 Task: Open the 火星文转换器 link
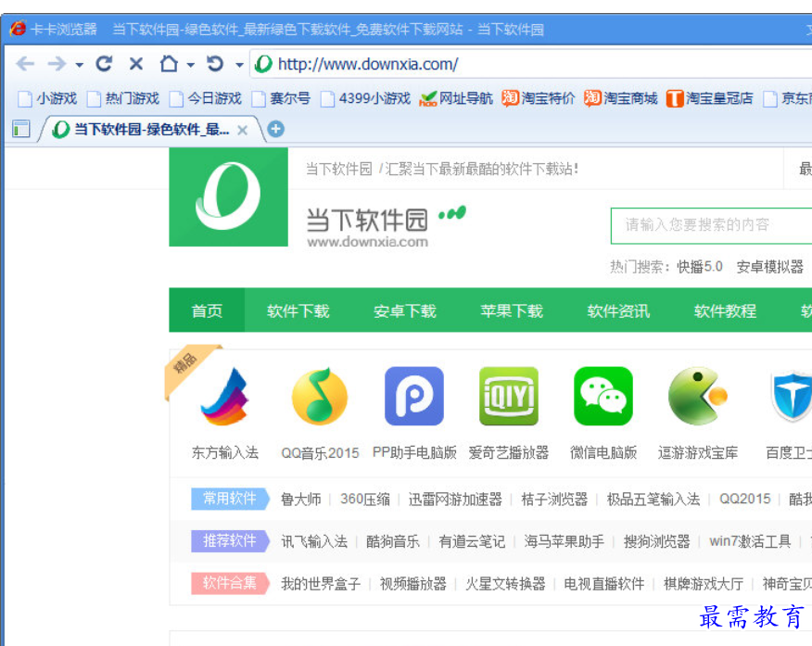tap(505, 584)
